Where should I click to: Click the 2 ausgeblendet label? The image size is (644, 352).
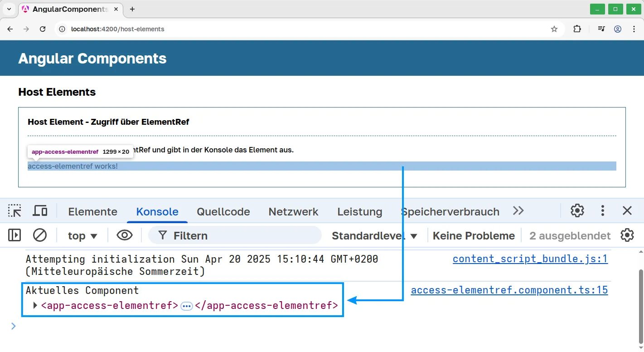(x=570, y=236)
